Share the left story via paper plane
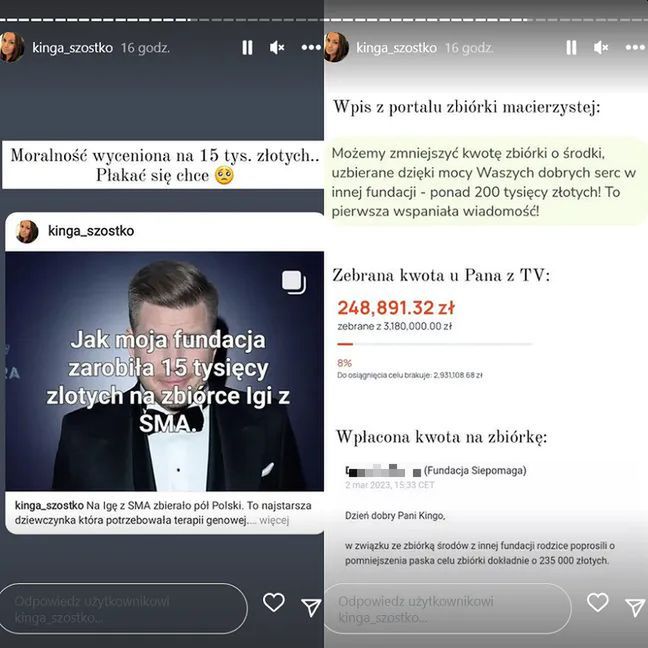 [x=311, y=607]
